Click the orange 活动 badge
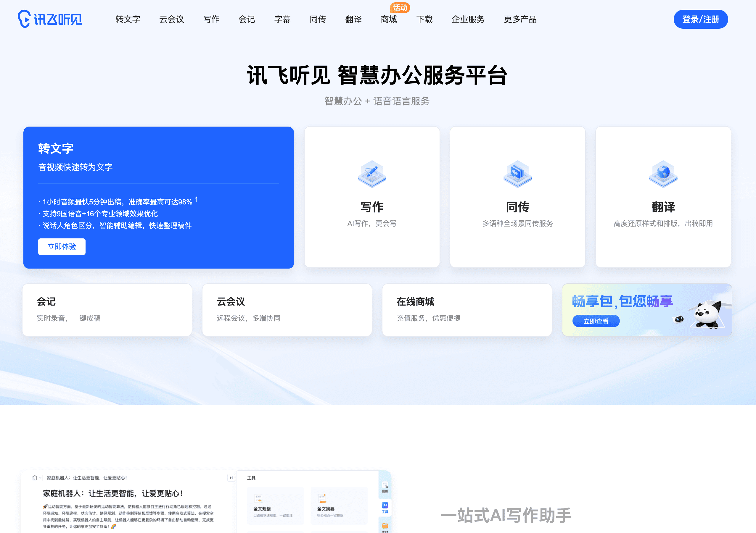 coord(400,8)
